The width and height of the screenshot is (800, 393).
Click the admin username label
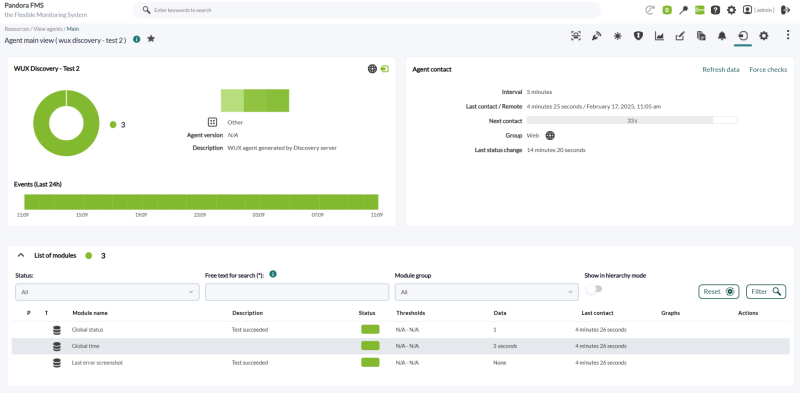tap(764, 10)
